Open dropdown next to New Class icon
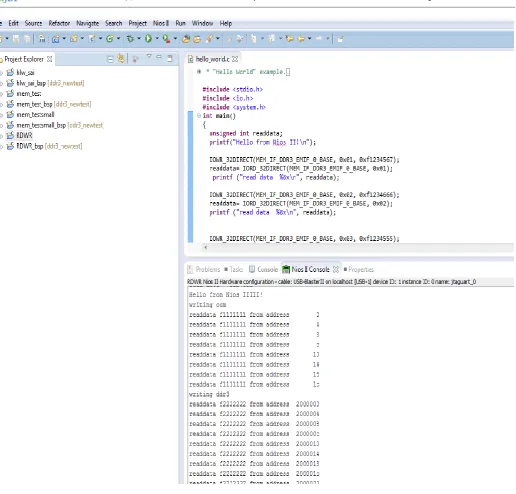516x494 pixels. (x=118, y=39)
